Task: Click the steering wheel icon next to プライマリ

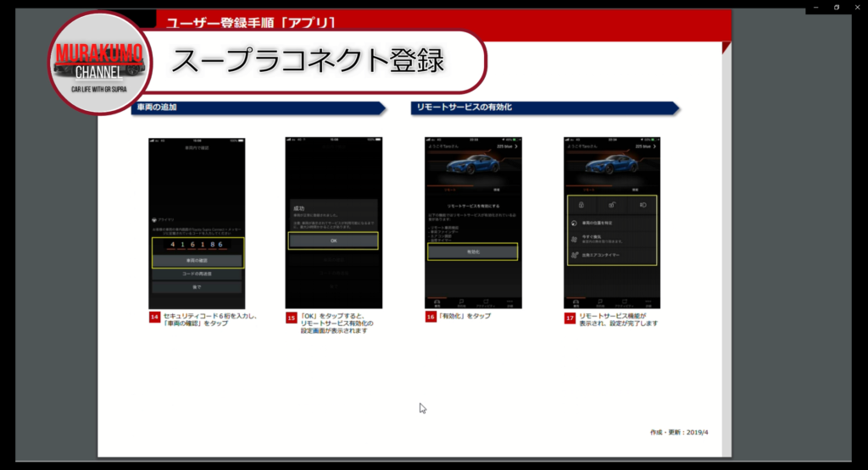Action: click(x=154, y=220)
